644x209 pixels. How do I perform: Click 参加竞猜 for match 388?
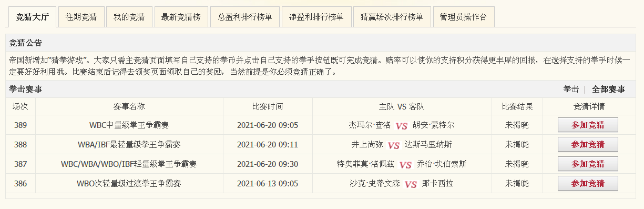588,144
